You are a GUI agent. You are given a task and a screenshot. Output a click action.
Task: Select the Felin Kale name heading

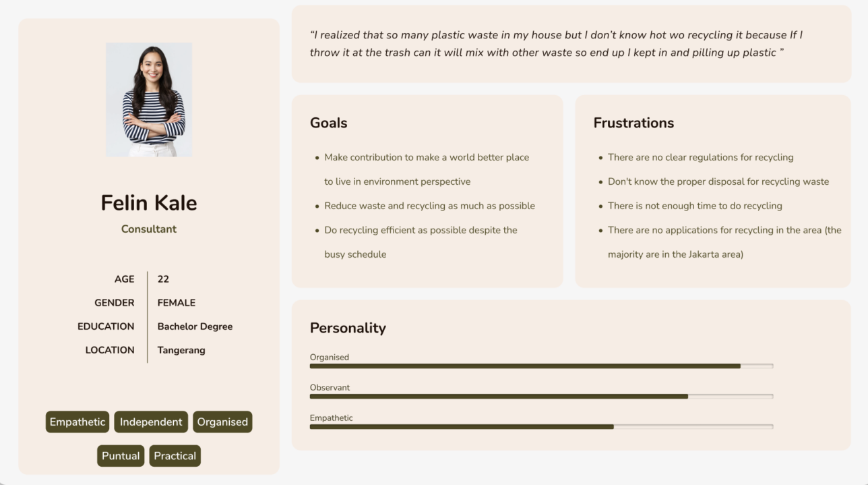[149, 203]
